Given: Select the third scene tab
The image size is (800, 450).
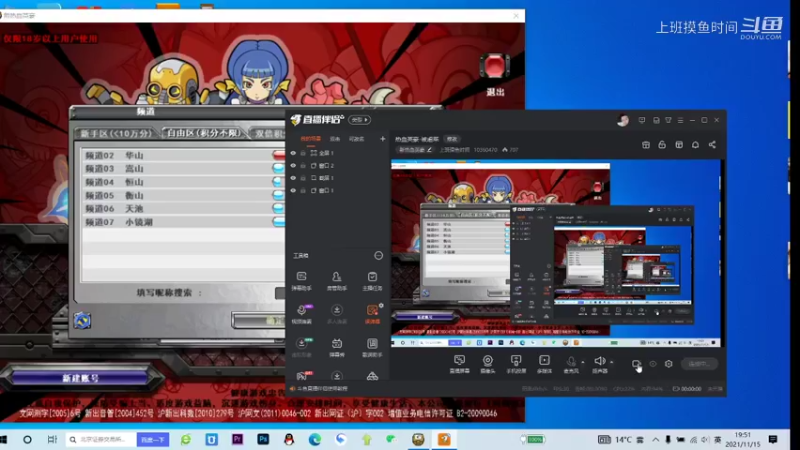Looking at the screenshot, I should click(x=357, y=139).
